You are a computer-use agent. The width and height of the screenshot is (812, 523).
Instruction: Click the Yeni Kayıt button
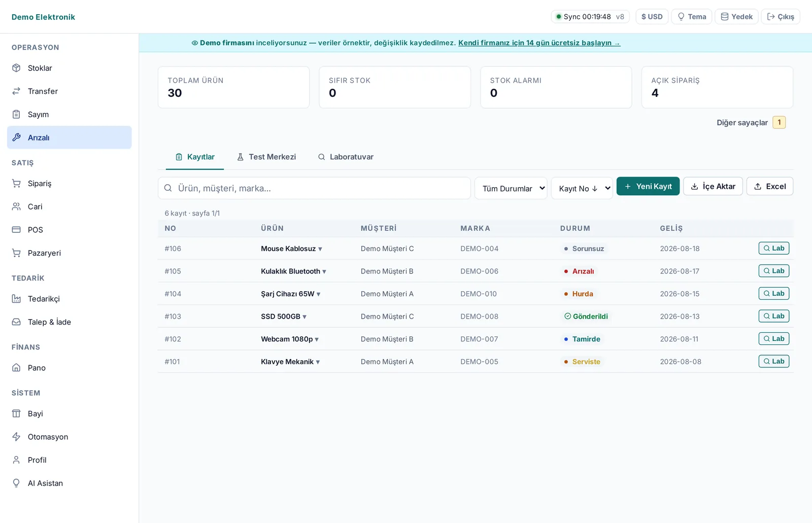point(648,186)
